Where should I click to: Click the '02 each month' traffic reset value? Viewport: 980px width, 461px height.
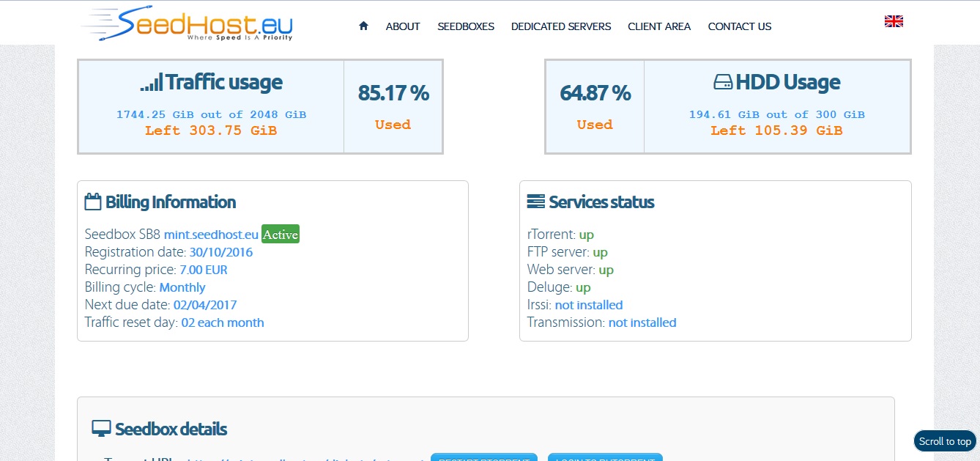pyautogui.click(x=223, y=322)
